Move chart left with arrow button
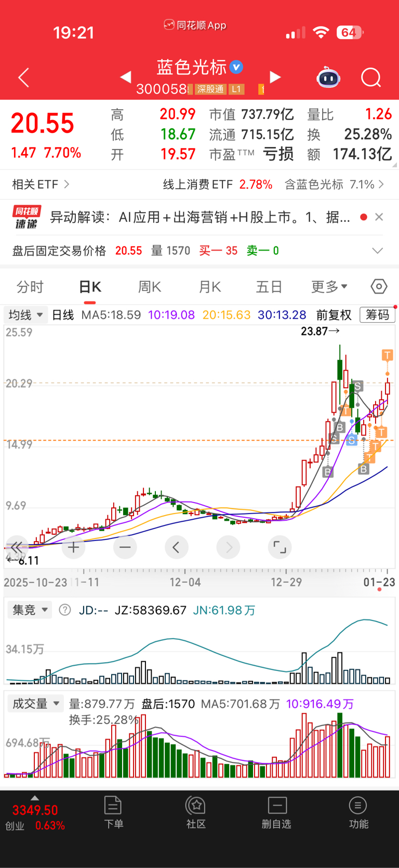 click(176, 547)
